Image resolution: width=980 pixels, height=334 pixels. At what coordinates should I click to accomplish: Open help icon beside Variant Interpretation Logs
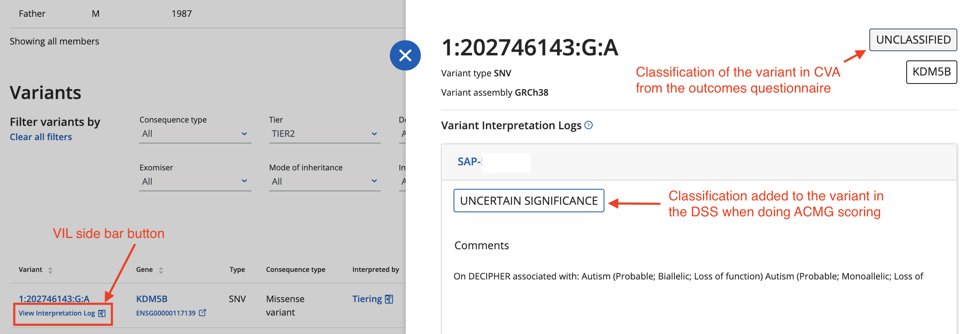tap(589, 125)
